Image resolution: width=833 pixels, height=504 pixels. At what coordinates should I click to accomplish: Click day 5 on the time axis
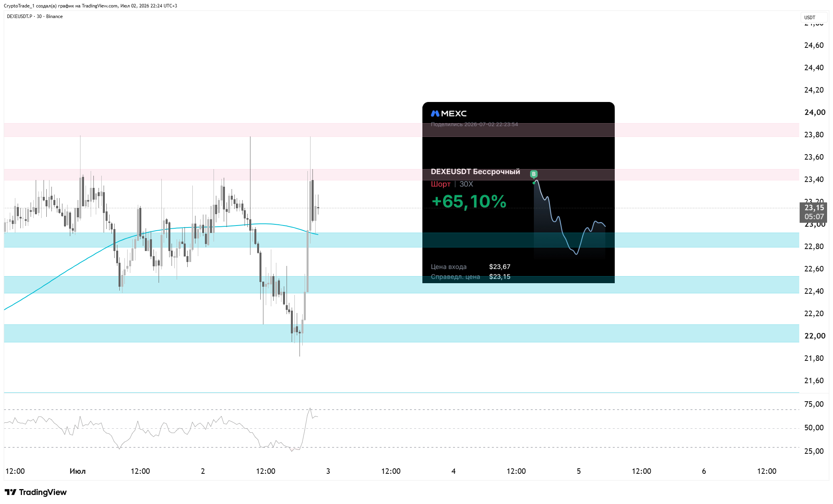(579, 471)
